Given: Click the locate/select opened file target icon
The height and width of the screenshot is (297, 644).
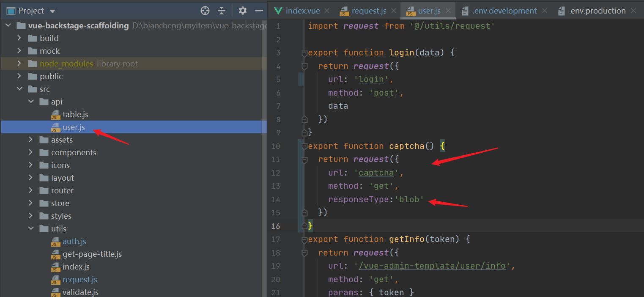Looking at the screenshot, I should click(205, 11).
